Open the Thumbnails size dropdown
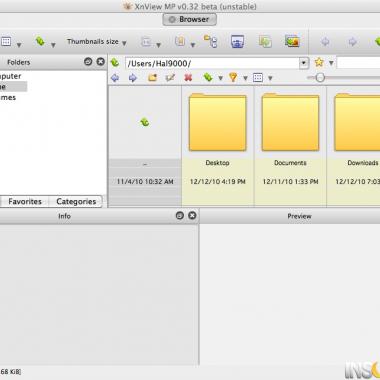 pos(97,42)
